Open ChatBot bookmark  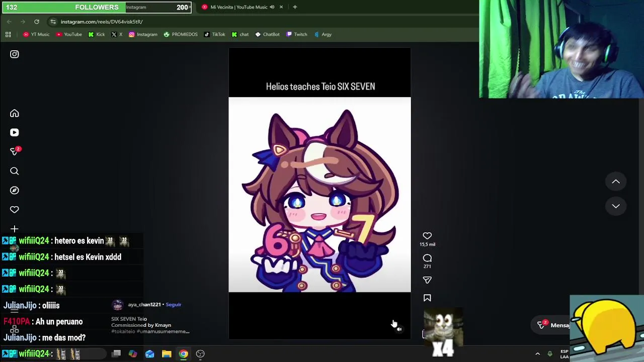pos(267,34)
